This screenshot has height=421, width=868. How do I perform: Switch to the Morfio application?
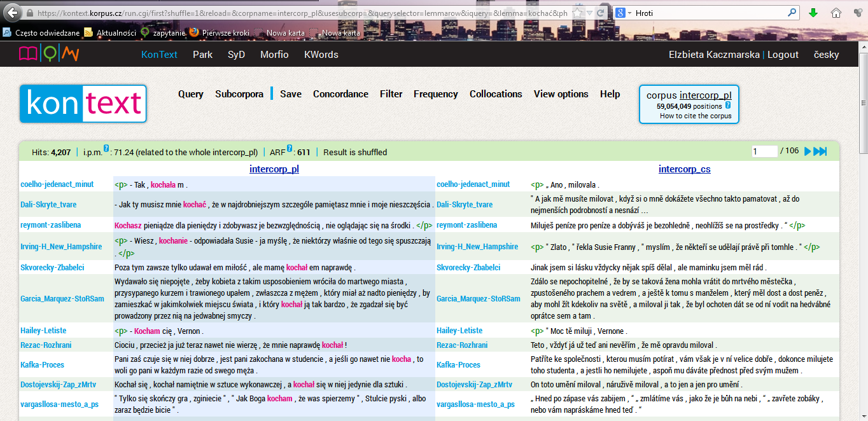[274, 55]
